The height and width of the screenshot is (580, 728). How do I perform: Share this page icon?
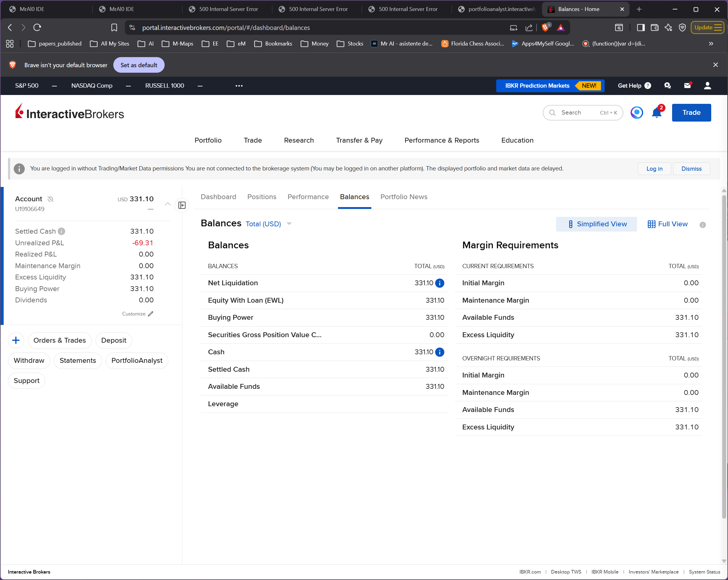pyautogui.click(x=529, y=28)
